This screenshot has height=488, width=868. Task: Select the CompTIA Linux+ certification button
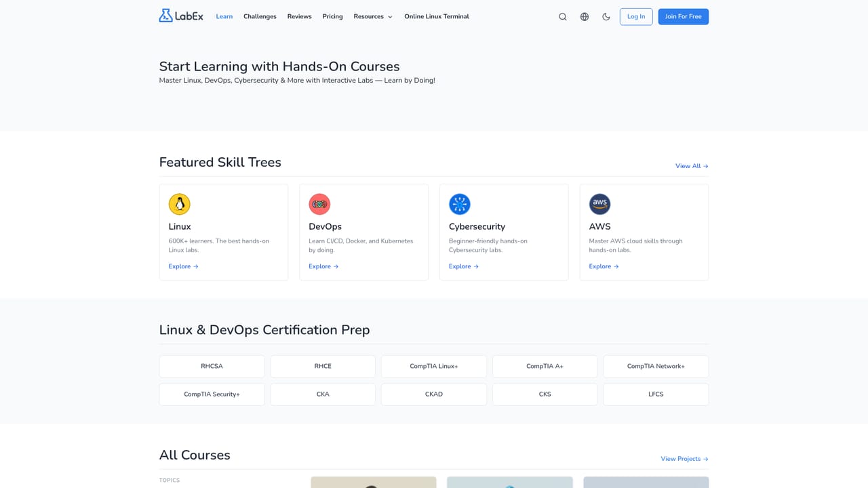click(x=434, y=366)
